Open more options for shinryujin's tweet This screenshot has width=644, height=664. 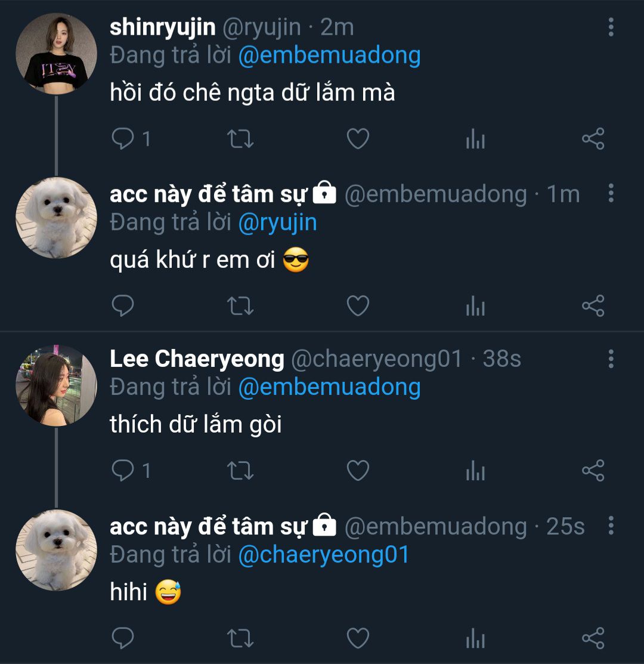click(x=611, y=27)
